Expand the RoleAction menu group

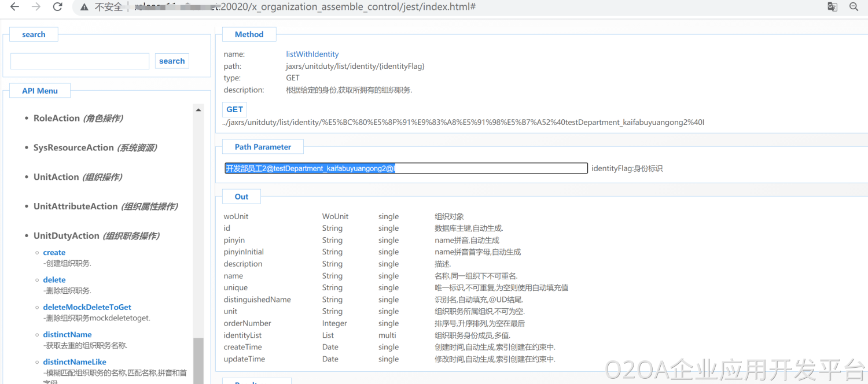pyautogui.click(x=57, y=118)
